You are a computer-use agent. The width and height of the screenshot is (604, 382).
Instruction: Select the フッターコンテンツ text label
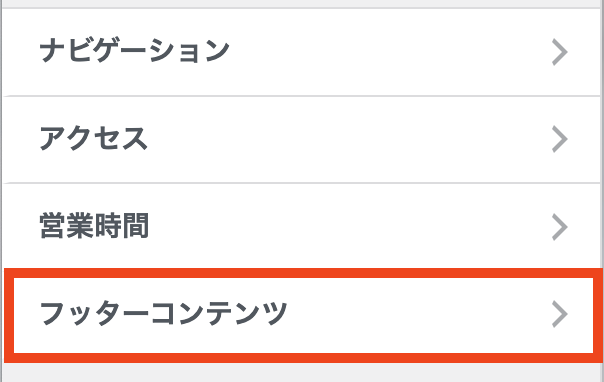pos(163,313)
